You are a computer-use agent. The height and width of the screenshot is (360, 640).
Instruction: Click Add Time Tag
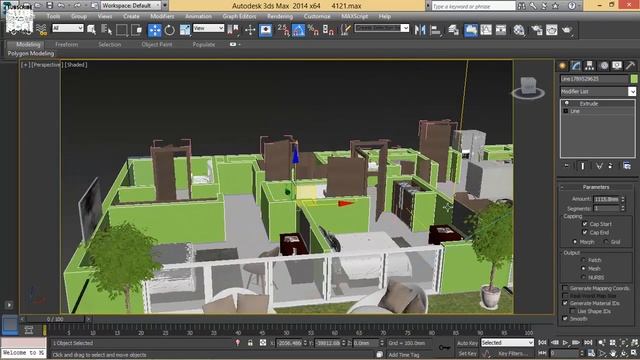404,355
